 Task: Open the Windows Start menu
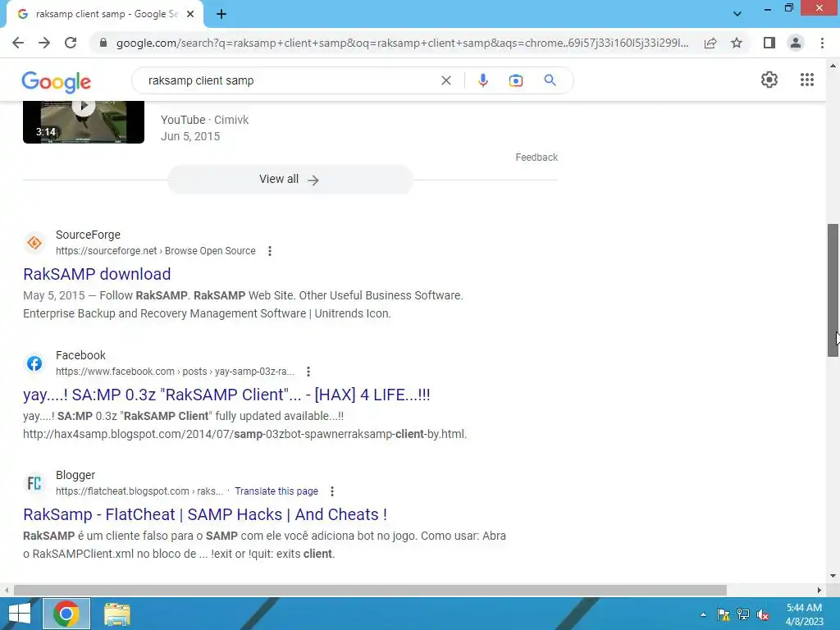pos(20,614)
